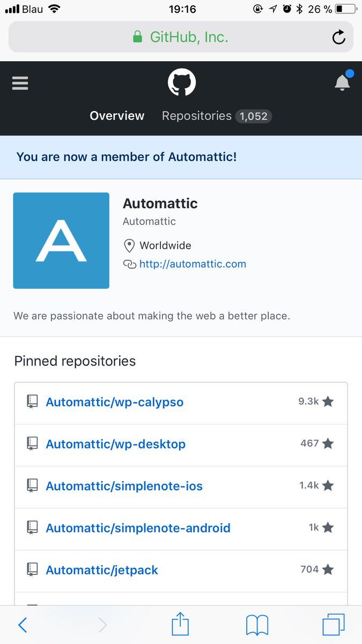Tap the Safari share icon
The image size is (362, 644).
(x=181, y=625)
